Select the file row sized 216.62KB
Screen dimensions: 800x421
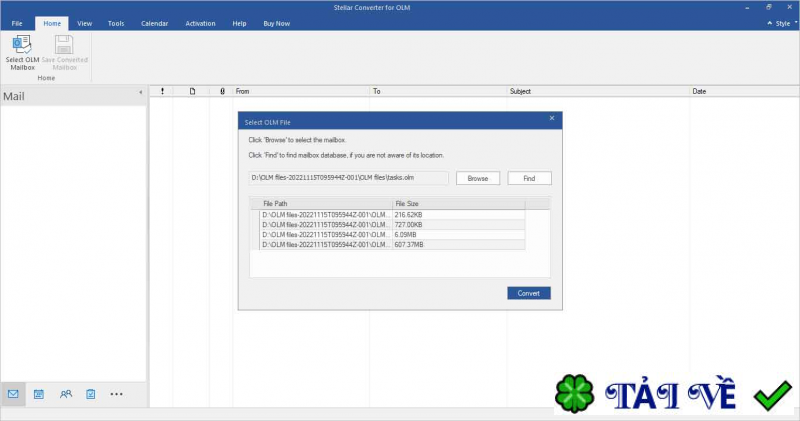click(x=392, y=215)
